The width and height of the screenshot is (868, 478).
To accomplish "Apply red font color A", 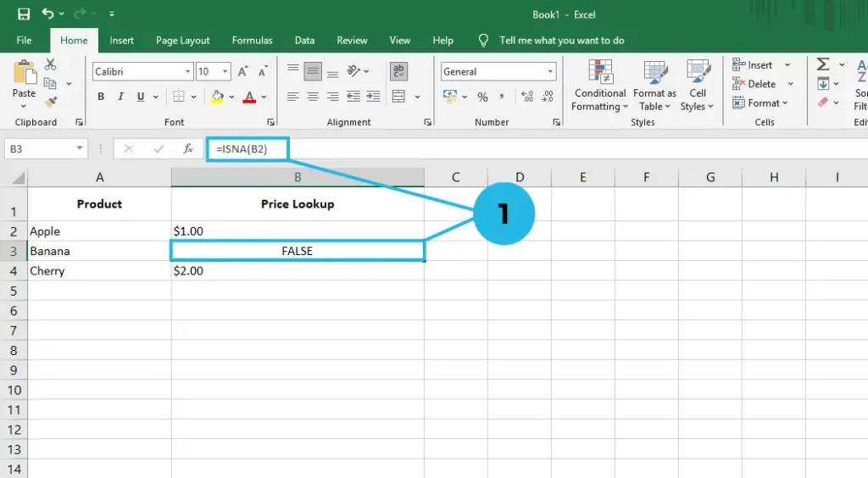I will (x=250, y=97).
